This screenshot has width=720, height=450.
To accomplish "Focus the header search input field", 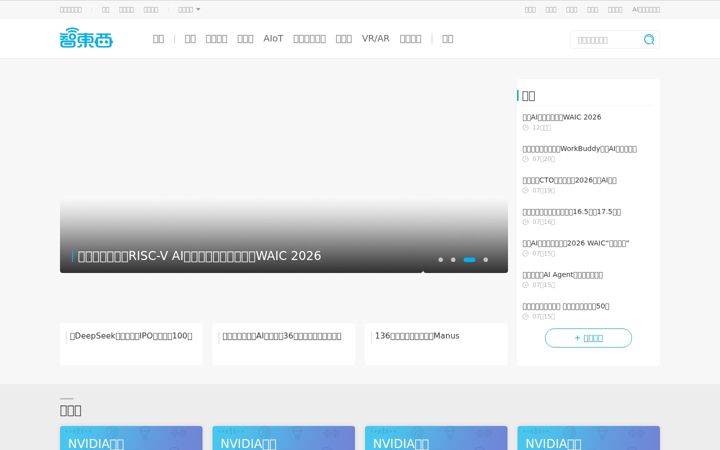I will (607, 40).
